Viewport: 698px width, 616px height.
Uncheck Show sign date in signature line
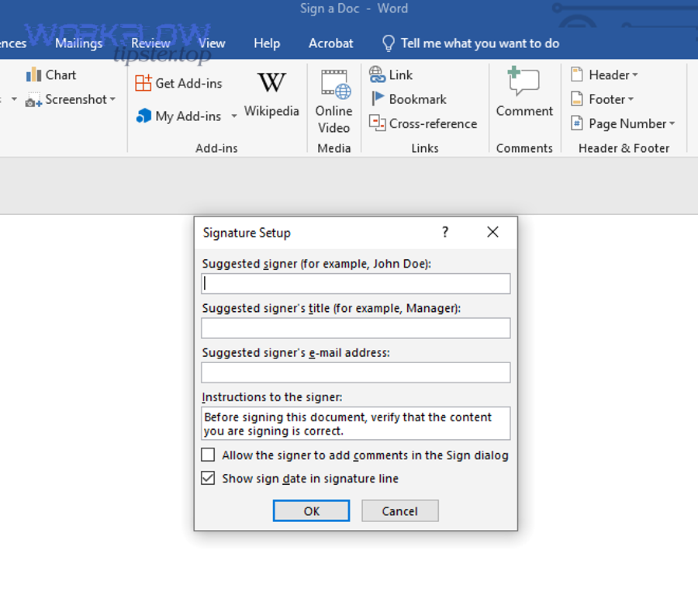(208, 479)
